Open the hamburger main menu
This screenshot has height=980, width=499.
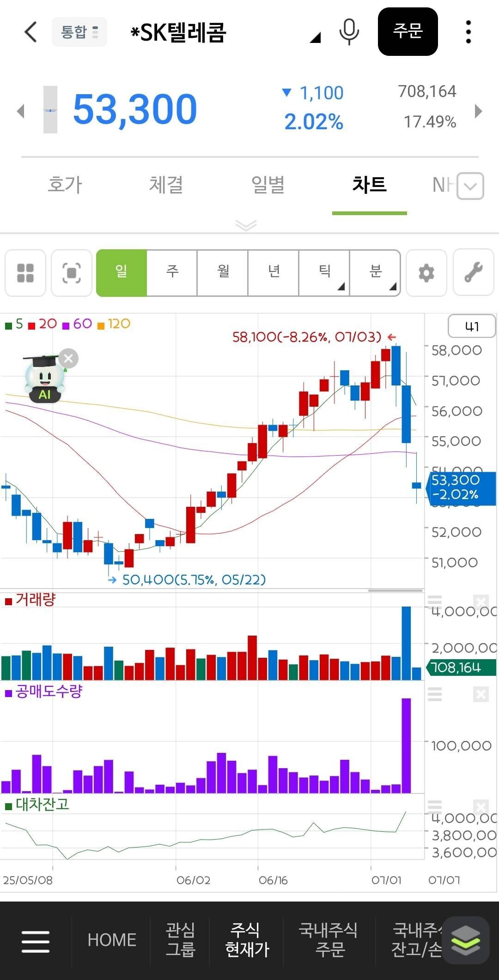pyautogui.click(x=36, y=941)
